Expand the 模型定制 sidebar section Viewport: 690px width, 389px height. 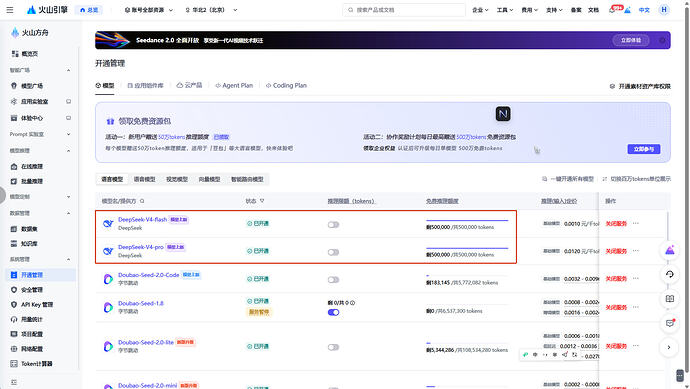[40, 197]
